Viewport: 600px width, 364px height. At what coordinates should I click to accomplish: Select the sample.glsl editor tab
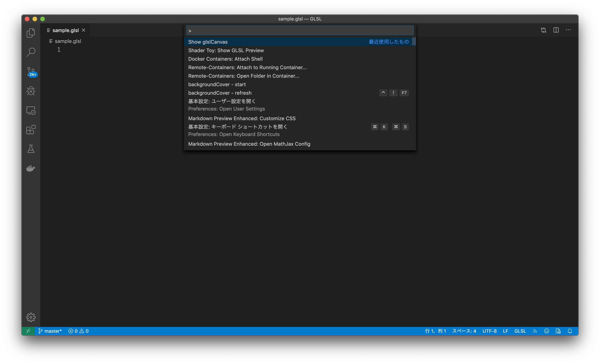65,30
